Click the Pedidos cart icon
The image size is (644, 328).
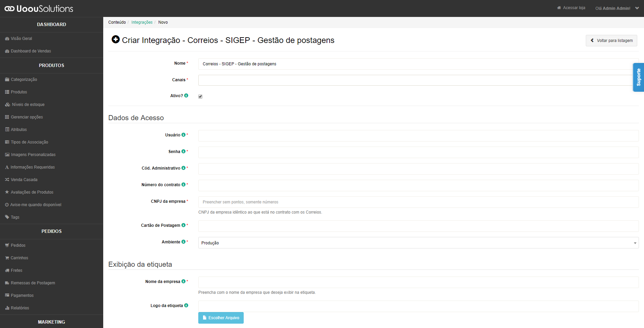(7, 245)
